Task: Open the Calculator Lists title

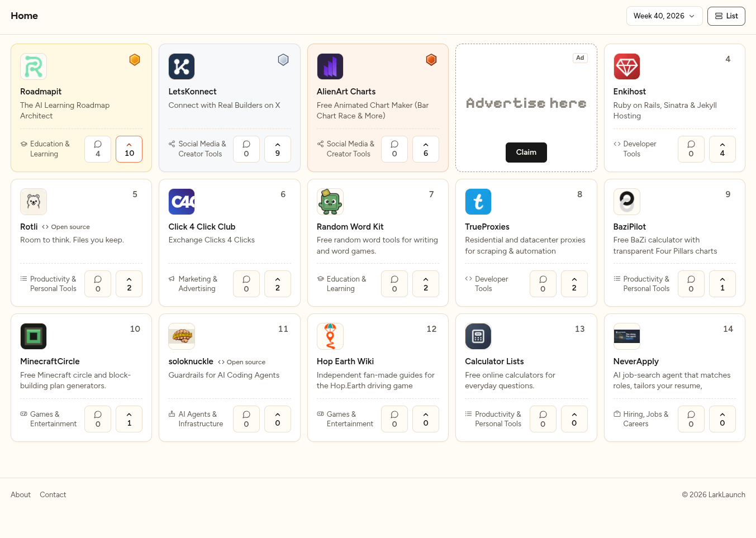Action: [495, 361]
